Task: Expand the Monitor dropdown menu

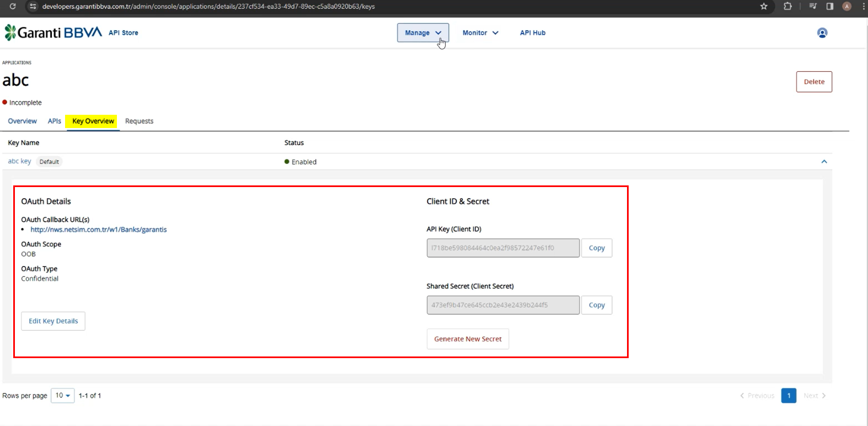Action: [x=480, y=33]
